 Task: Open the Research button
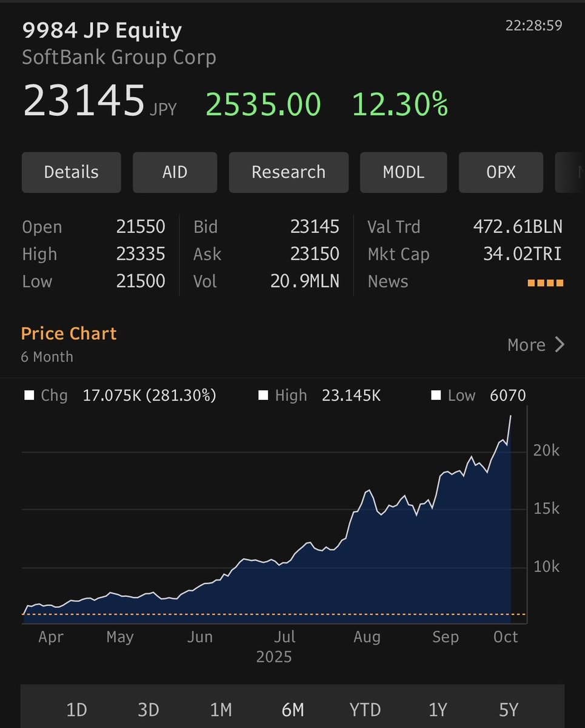pos(289,172)
